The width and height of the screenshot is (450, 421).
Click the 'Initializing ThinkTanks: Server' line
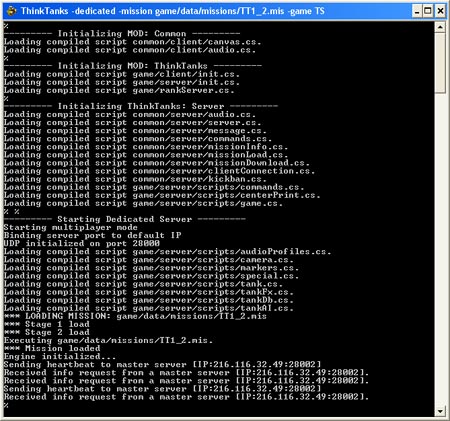141,106
